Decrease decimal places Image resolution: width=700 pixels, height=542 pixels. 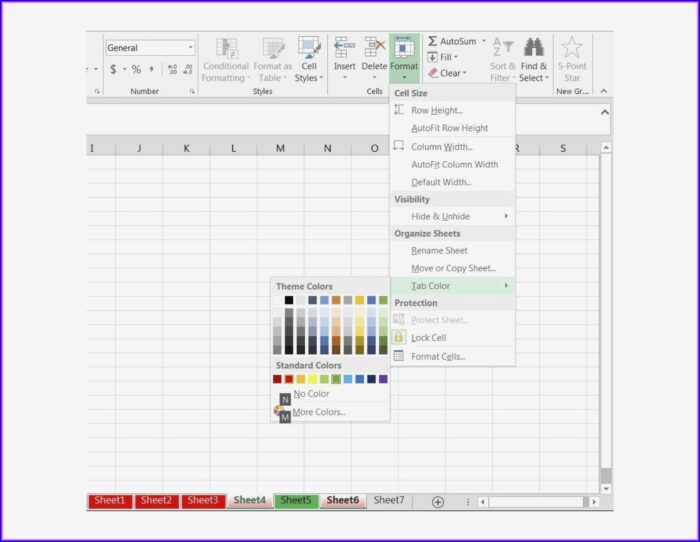coord(188,69)
